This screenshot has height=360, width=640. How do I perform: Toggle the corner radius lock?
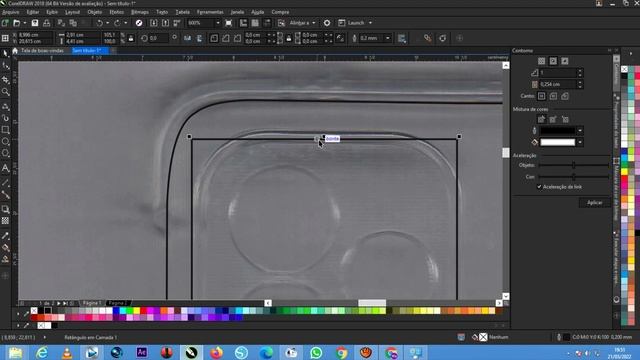(x=289, y=38)
